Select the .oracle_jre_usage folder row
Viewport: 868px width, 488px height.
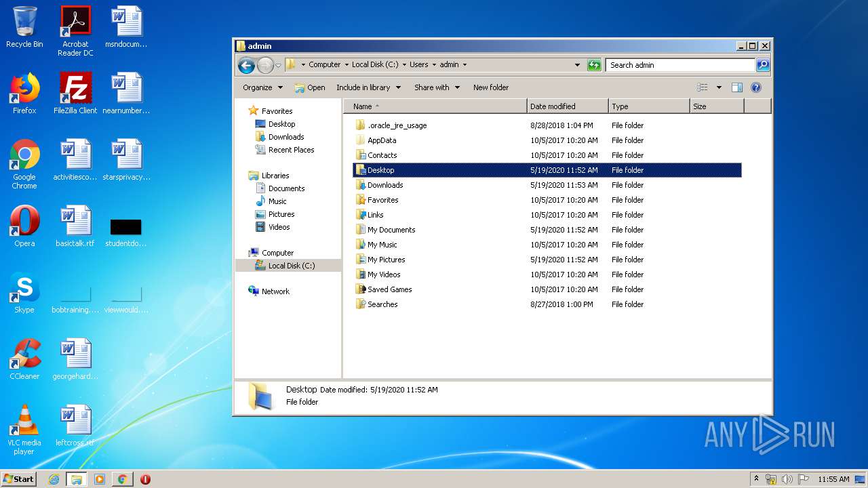coord(547,125)
